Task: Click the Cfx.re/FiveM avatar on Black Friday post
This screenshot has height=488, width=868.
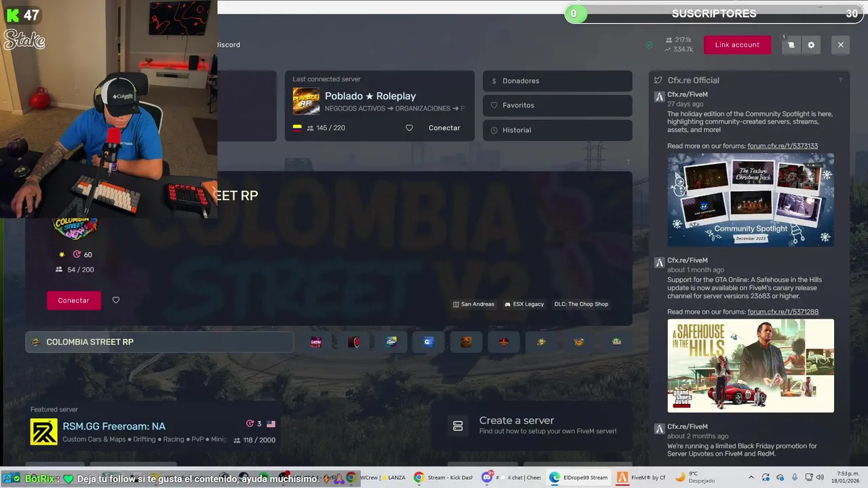Action: 658,429
